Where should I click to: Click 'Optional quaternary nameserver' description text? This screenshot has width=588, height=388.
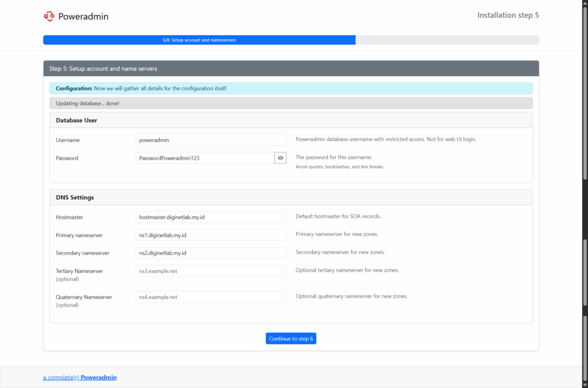click(352, 296)
